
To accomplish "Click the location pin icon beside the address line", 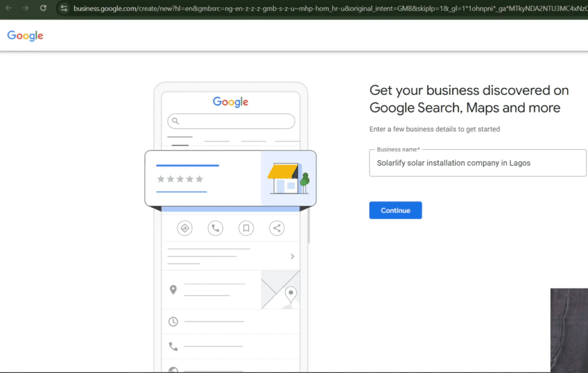I will [x=173, y=290].
